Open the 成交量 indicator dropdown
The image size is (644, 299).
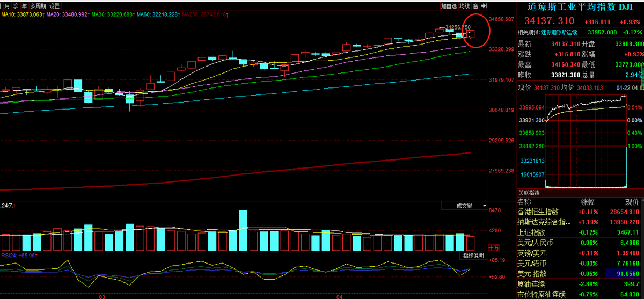pos(464,205)
